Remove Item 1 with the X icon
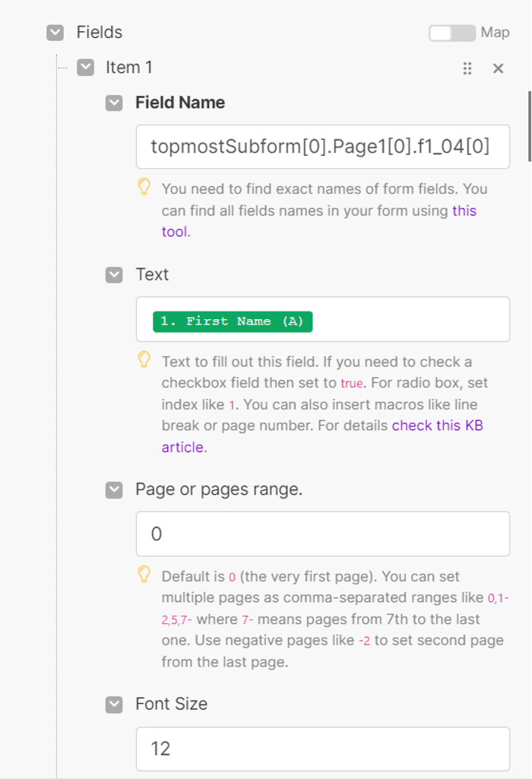532x779 pixels. point(499,68)
